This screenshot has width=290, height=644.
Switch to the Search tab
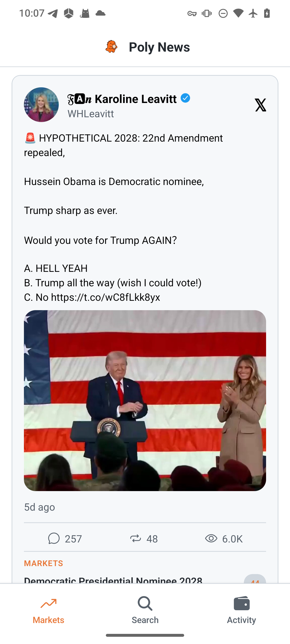tap(145, 610)
